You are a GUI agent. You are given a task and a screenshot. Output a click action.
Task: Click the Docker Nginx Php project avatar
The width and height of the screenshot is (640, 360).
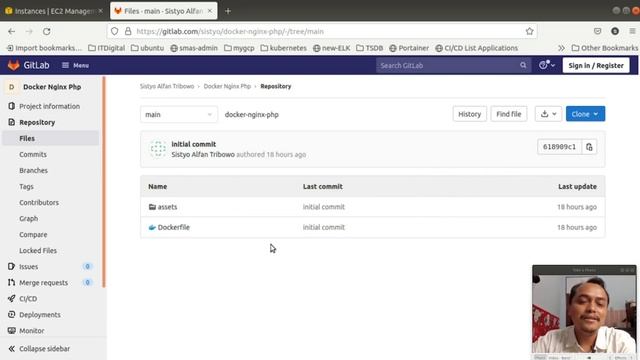(x=11, y=87)
